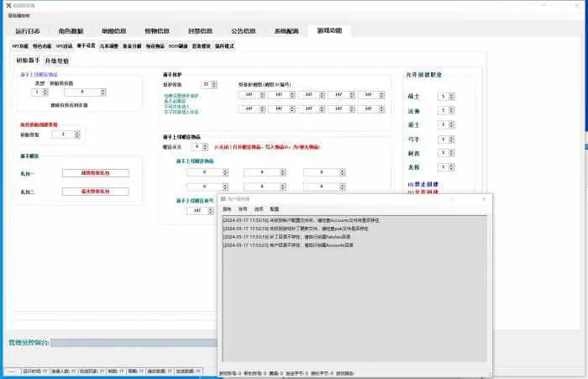588x379 pixels.
Task: Click the 法师 class value field
Action: pos(443,110)
